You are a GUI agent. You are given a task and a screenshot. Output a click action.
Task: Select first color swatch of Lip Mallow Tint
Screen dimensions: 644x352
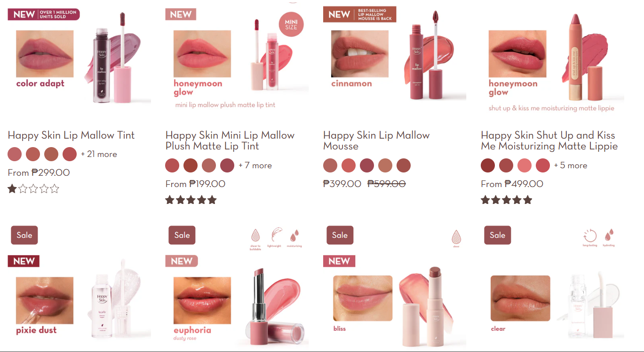[15, 154]
